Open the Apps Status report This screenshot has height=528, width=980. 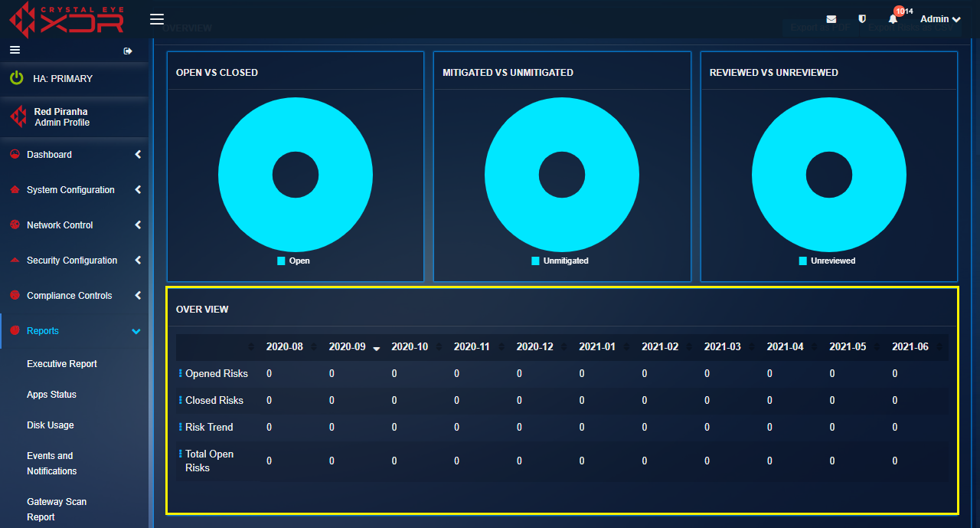(x=51, y=395)
